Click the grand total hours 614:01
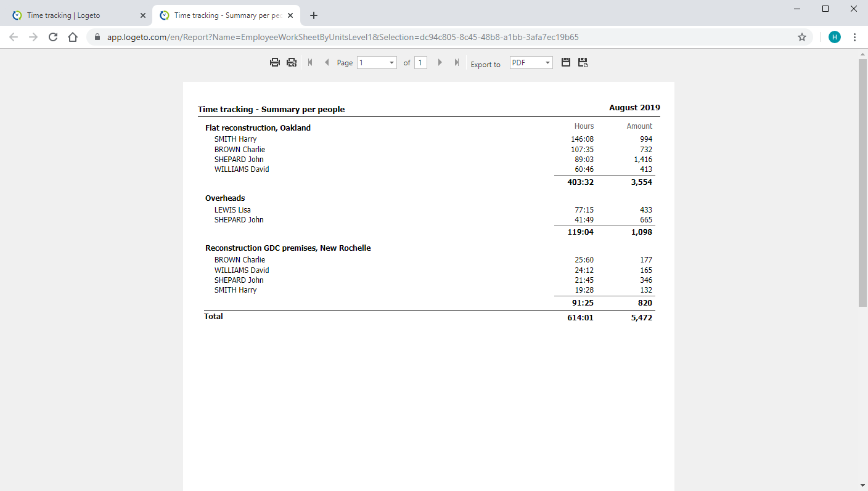Image resolution: width=868 pixels, height=491 pixels. (x=581, y=318)
